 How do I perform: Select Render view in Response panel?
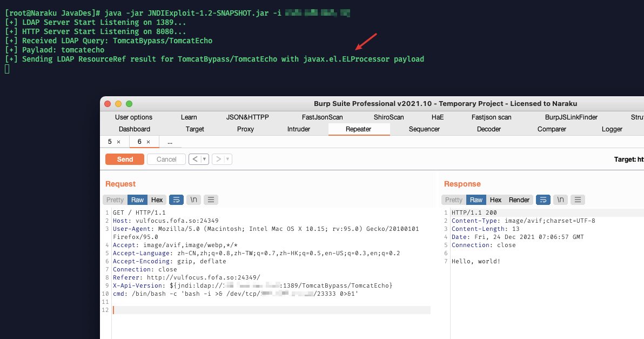[519, 200]
